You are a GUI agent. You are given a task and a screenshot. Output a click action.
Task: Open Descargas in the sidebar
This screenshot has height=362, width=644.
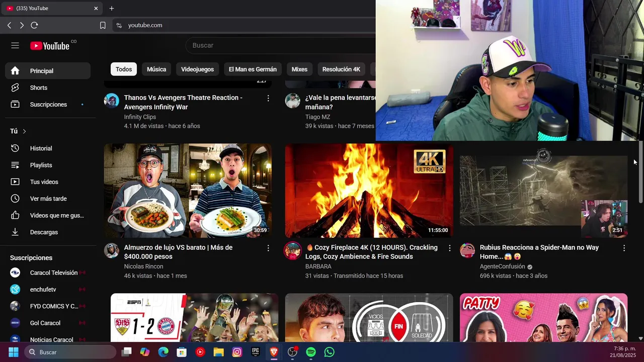[x=48, y=232]
